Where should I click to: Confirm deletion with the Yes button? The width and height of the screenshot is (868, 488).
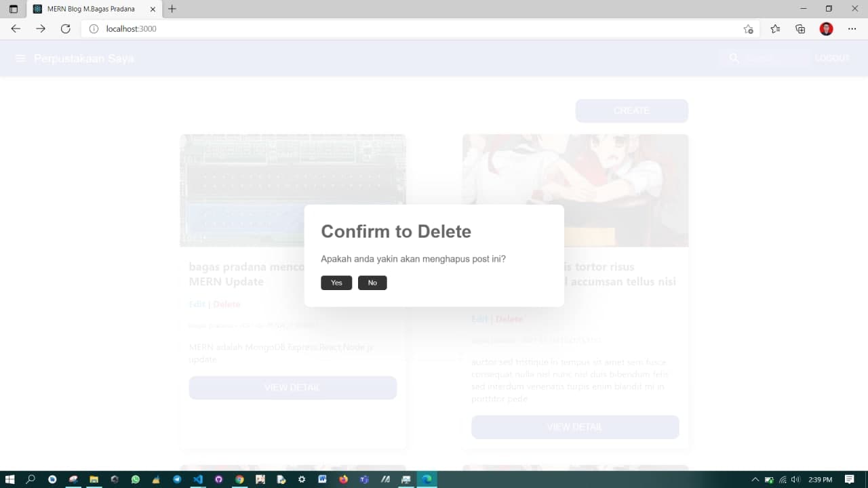(x=336, y=283)
